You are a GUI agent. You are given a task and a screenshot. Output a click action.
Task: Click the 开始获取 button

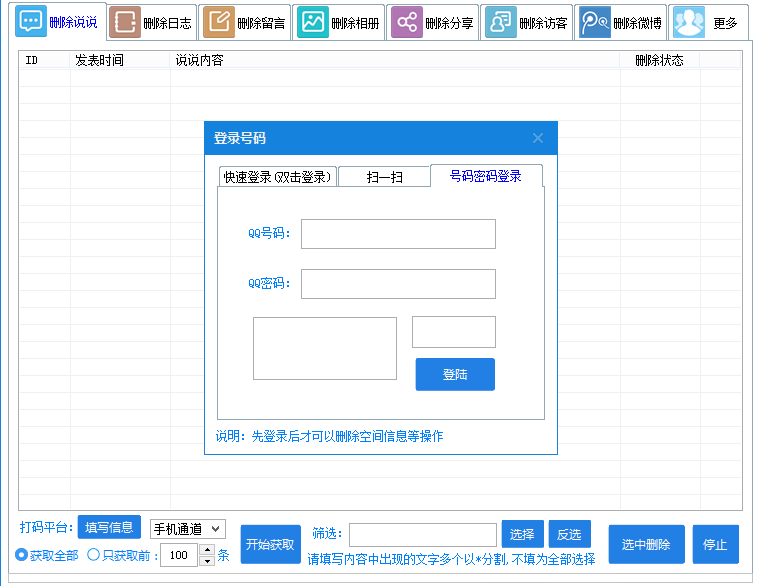[x=271, y=544]
